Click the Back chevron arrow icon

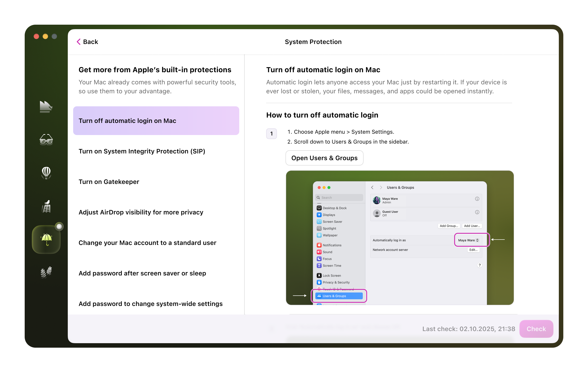coord(79,42)
